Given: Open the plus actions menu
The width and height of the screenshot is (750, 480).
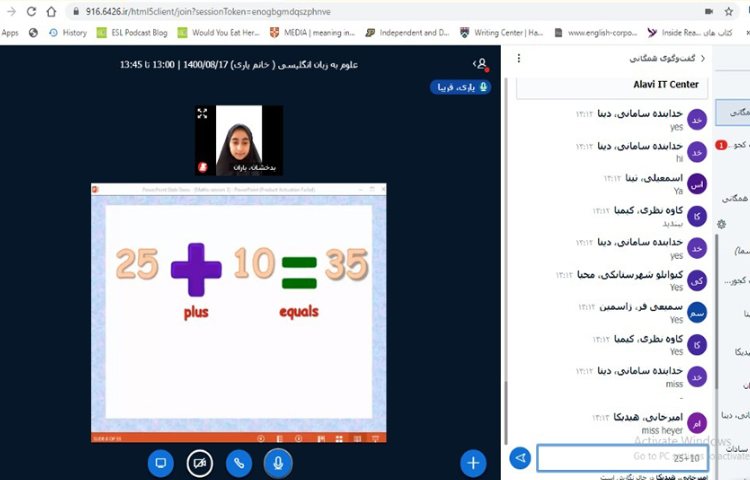Looking at the screenshot, I should pos(473,463).
